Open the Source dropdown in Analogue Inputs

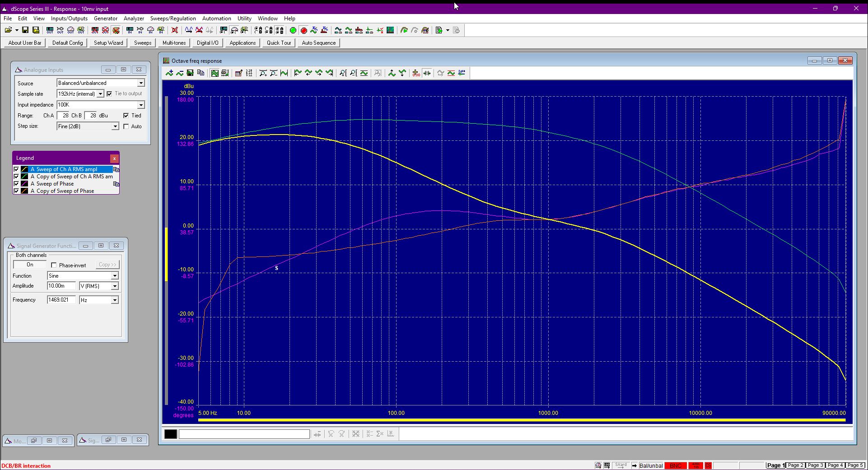[141, 83]
